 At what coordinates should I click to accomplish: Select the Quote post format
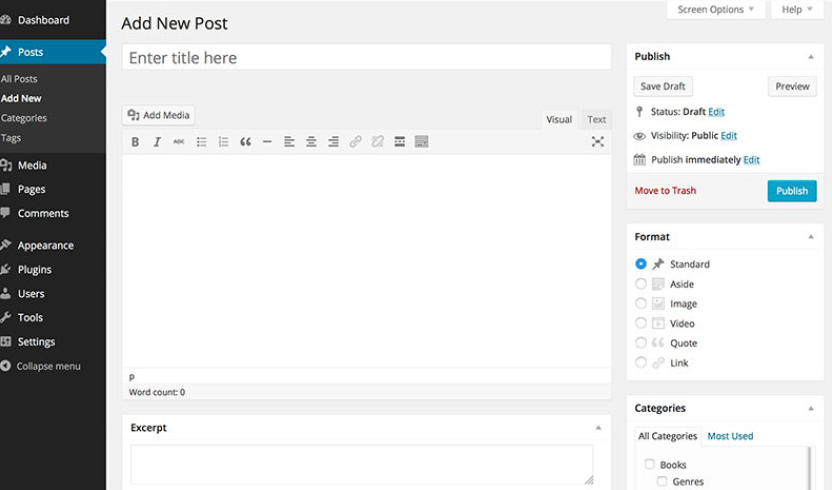click(641, 343)
